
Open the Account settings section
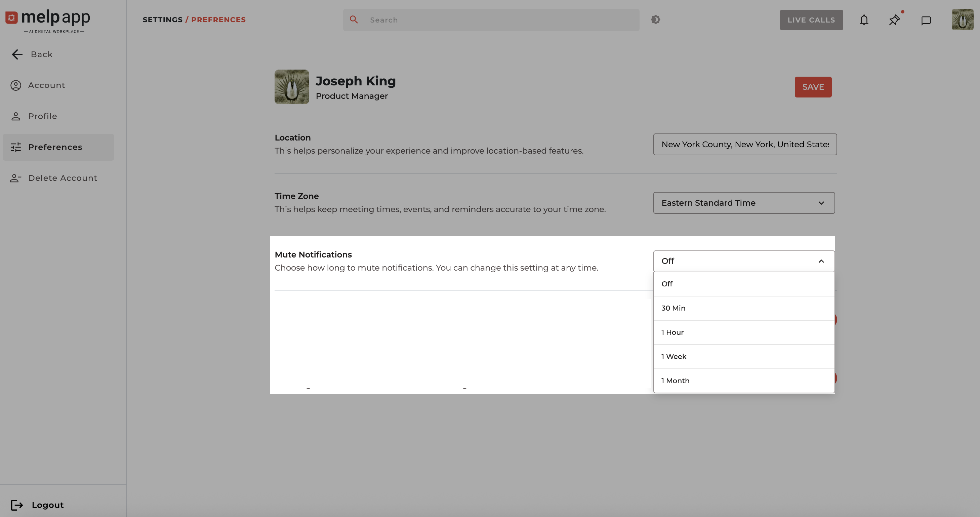coord(46,85)
